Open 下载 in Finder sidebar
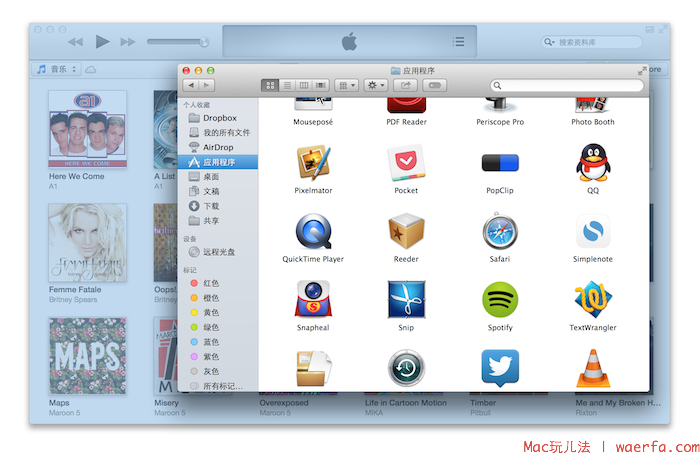The width and height of the screenshot is (700, 457). [218, 206]
